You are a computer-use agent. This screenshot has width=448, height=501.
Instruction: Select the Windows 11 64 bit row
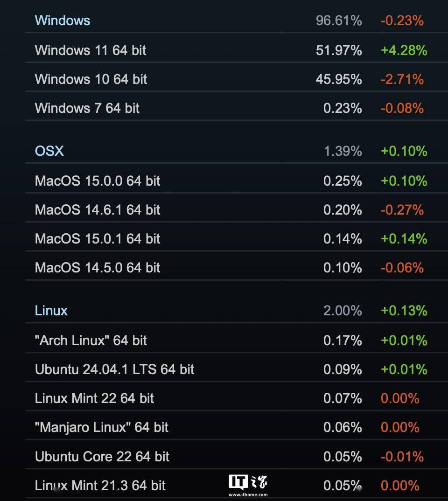click(237, 50)
